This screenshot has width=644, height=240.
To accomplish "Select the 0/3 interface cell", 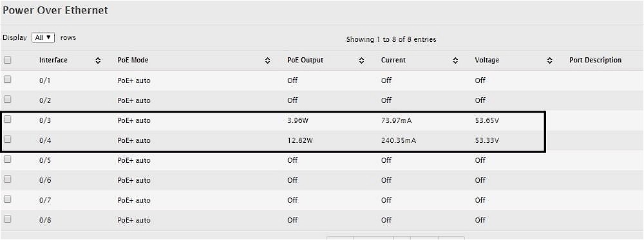I will (45, 120).
